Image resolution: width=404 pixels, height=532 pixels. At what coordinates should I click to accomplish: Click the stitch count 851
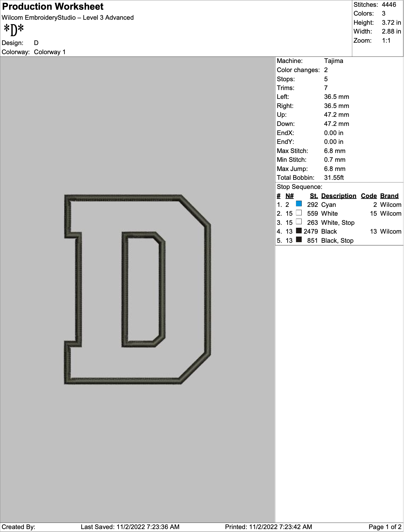click(313, 241)
